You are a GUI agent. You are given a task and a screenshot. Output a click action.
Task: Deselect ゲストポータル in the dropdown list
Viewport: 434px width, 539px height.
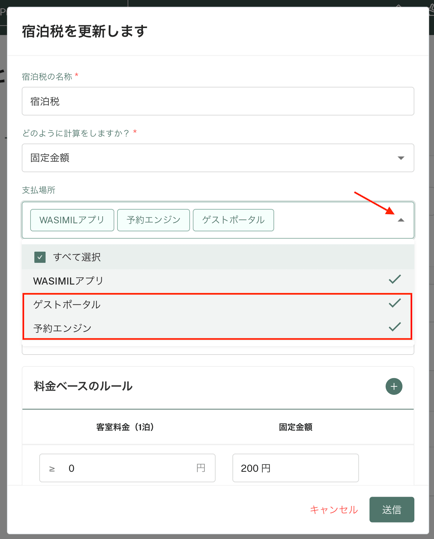(x=218, y=305)
